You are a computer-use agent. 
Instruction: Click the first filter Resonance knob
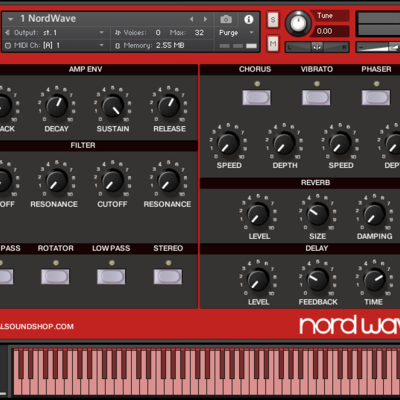pos(57,180)
